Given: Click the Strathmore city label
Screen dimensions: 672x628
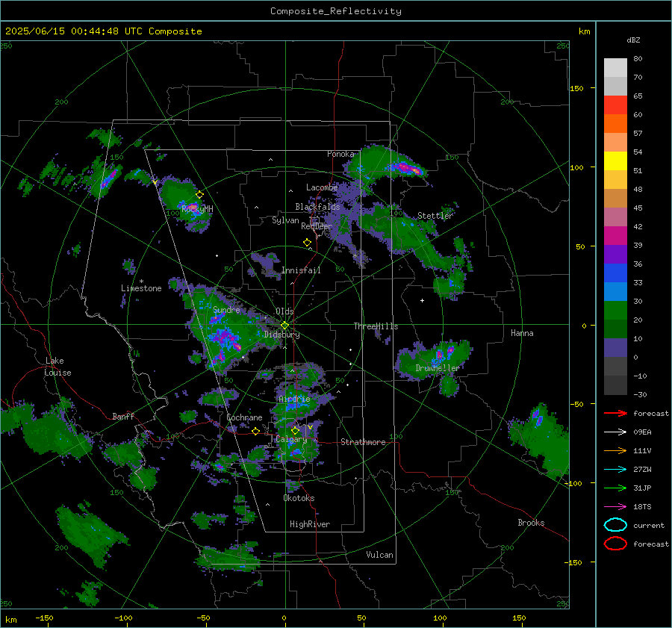Looking at the screenshot, I should [363, 442].
